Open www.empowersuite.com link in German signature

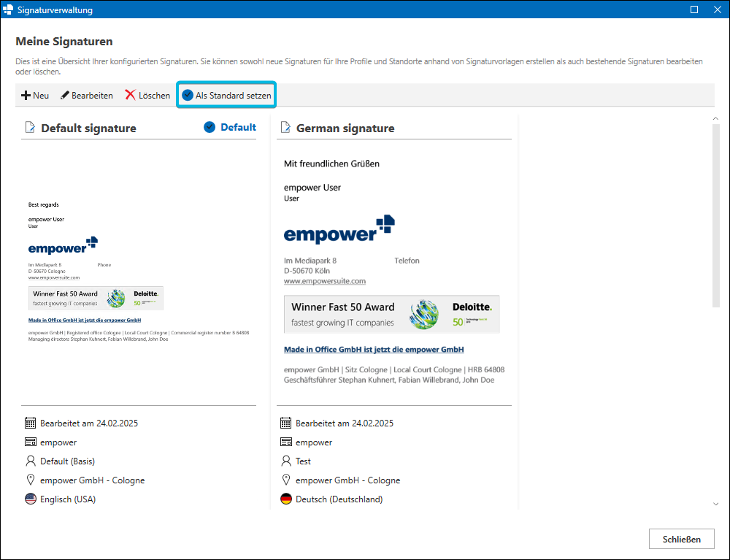click(x=325, y=281)
